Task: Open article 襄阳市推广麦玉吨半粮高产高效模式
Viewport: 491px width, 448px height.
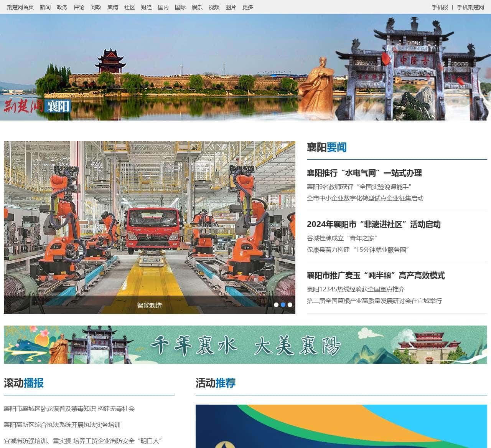Action: (376, 275)
